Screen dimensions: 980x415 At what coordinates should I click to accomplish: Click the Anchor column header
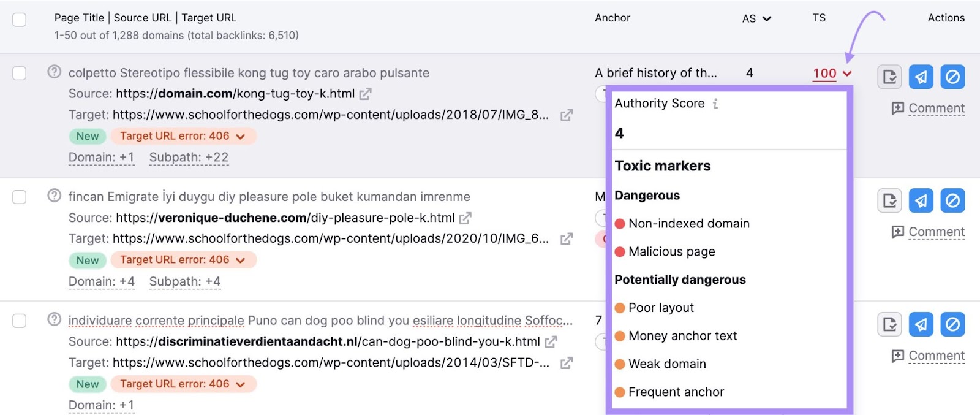click(x=612, y=18)
